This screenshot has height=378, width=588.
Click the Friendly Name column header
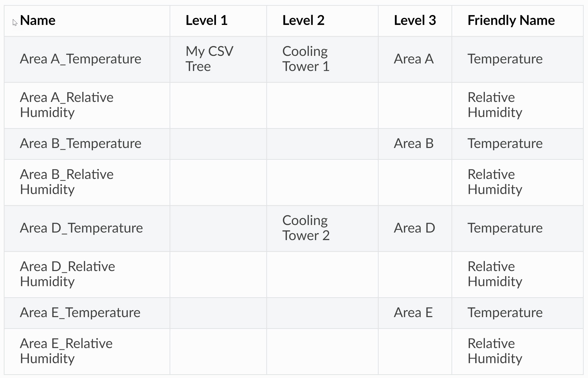[517, 21]
